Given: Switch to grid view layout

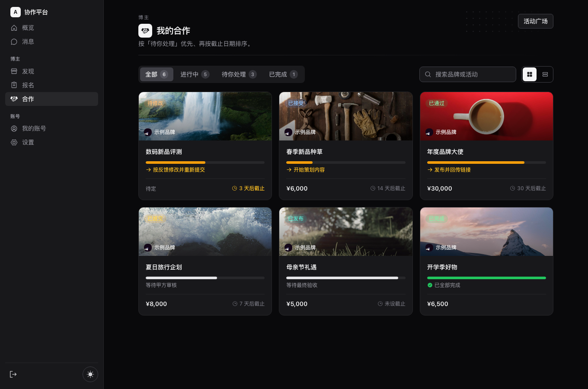Looking at the screenshot, I should (530, 74).
